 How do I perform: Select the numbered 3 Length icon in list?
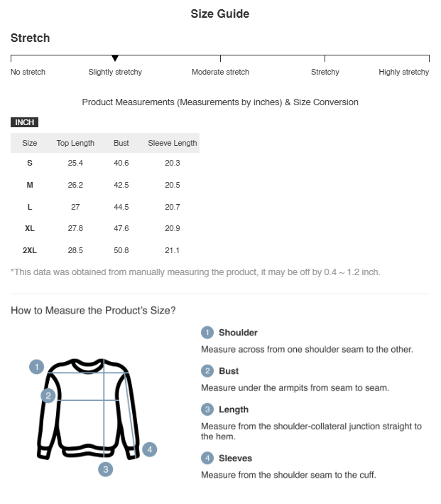click(207, 409)
